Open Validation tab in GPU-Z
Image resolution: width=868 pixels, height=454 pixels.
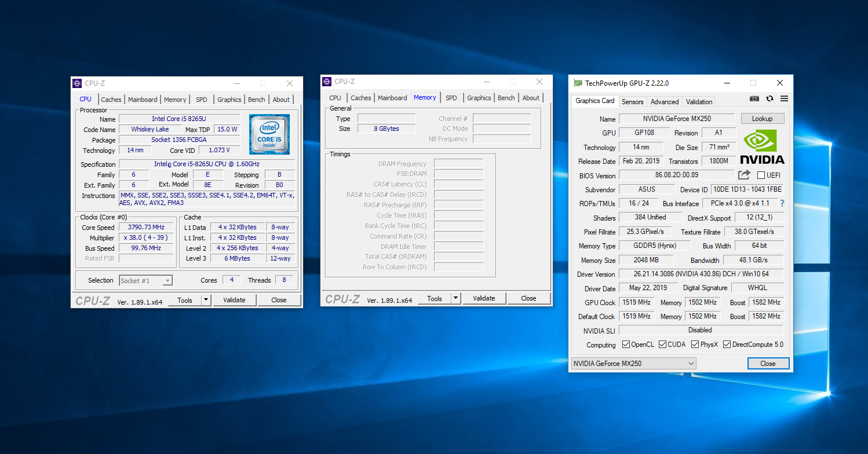[699, 101]
